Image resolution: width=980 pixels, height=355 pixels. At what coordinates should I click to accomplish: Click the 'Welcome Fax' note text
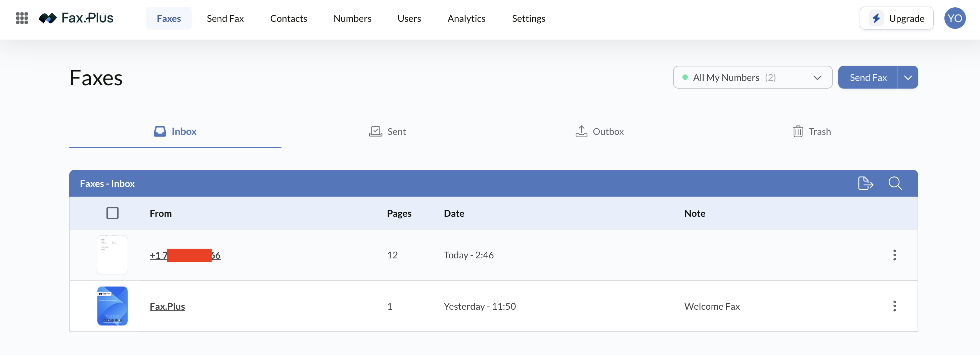click(x=712, y=306)
